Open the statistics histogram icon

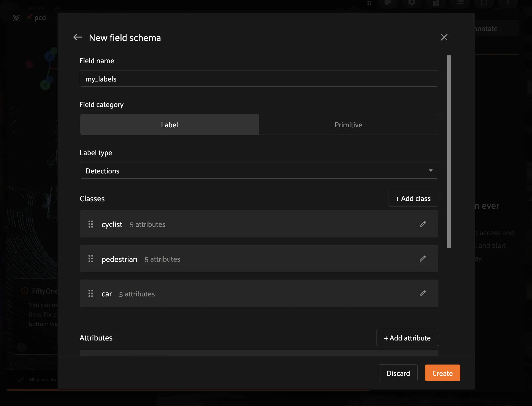tap(436, 3)
